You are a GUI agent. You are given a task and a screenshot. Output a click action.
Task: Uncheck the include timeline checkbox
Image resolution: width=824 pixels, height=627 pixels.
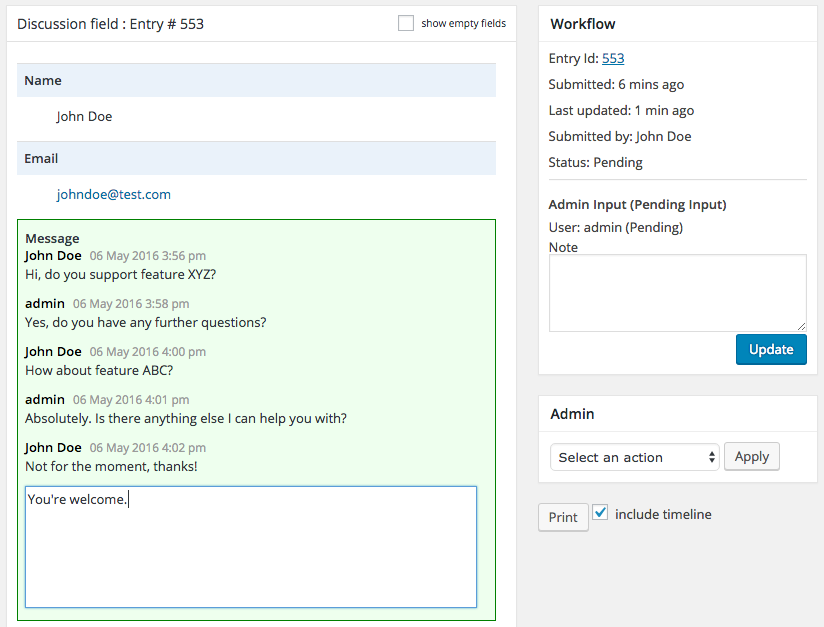point(600,512)
